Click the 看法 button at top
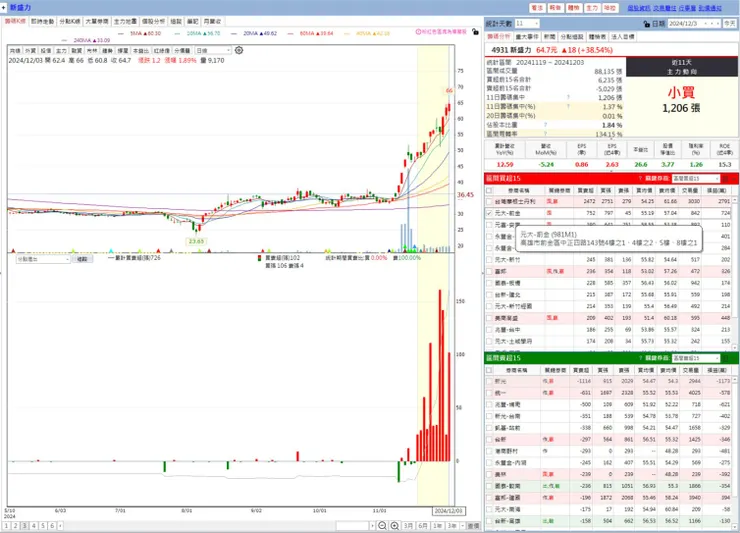The height and width of the screenshot is (533, 740). tap(537, 8)
